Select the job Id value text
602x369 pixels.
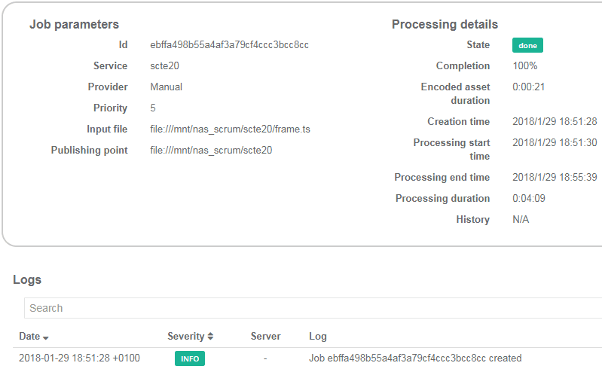tap(229, 45)
